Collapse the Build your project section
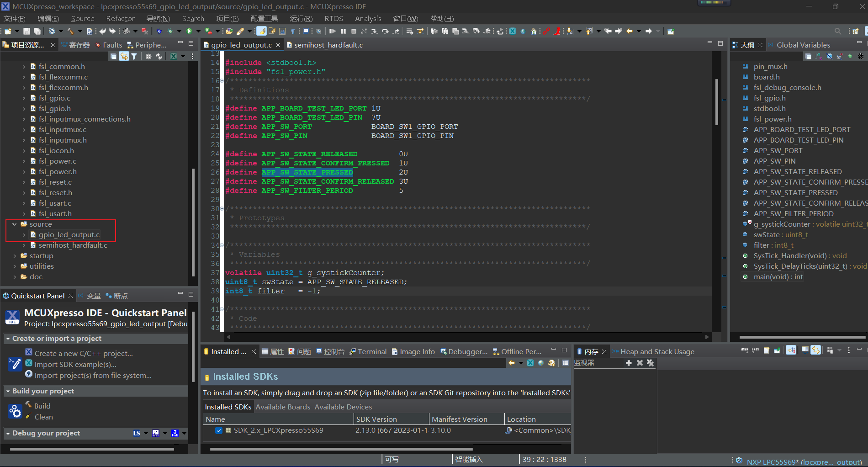 8,391
